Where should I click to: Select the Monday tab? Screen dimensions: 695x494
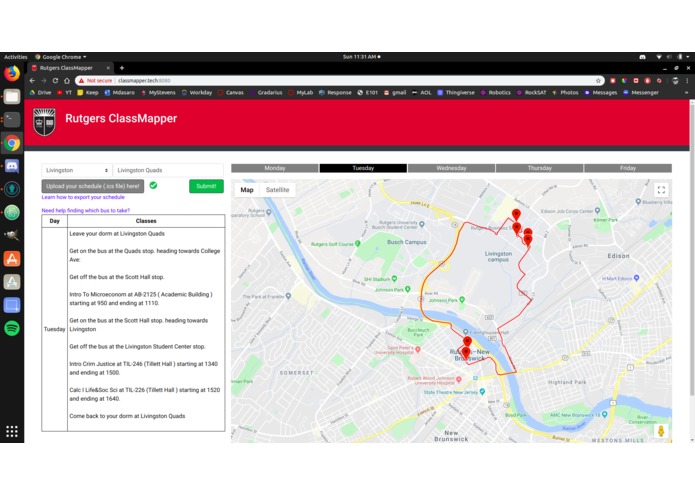coord(275,168)
